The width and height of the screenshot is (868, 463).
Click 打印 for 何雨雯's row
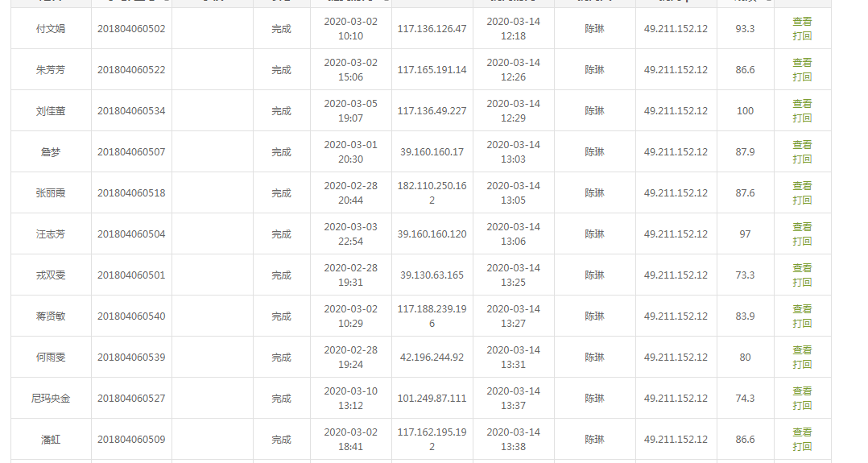pyautogui.click(x=802, y=365)
